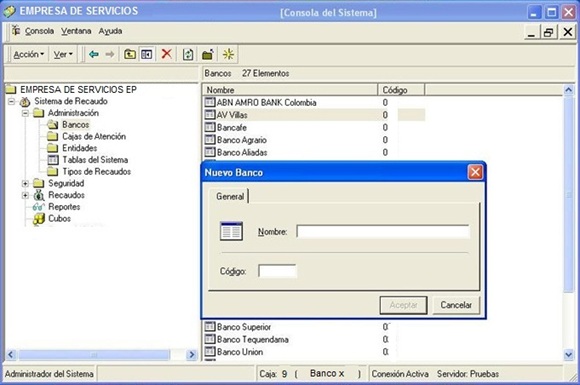The image size is (580, 385).
Task: Click the console icon left of Consola menu
Action: pos(16,31)
